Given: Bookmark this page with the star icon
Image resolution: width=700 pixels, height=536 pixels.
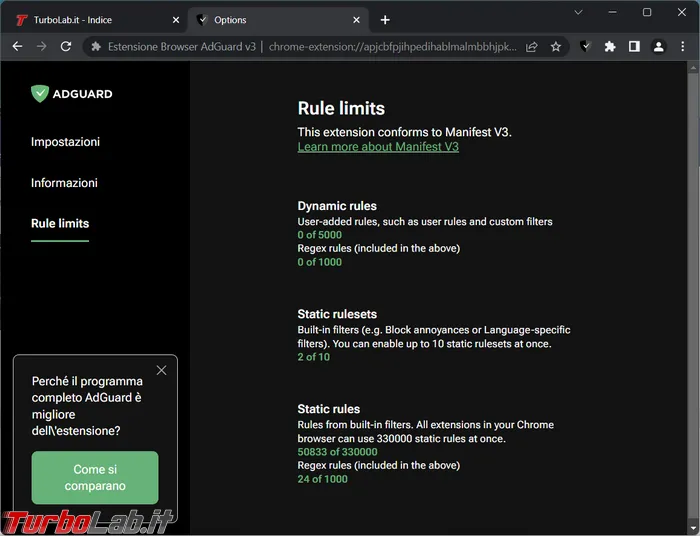Looking at the screenshot, I should (556, 46).
